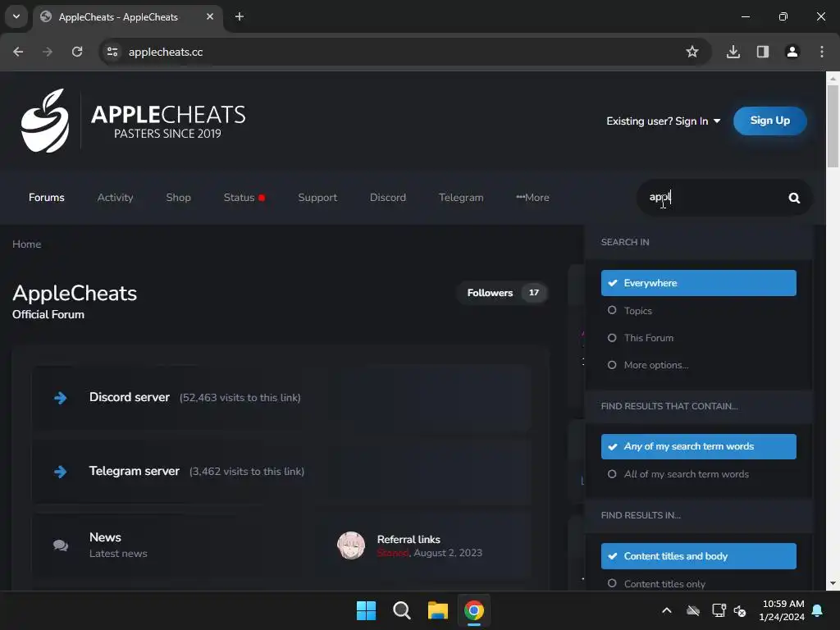This screenshot has height=630, width=840.
Task: Click the blue arrow icon next to Telegram server
Action: [x=61, y=472]
